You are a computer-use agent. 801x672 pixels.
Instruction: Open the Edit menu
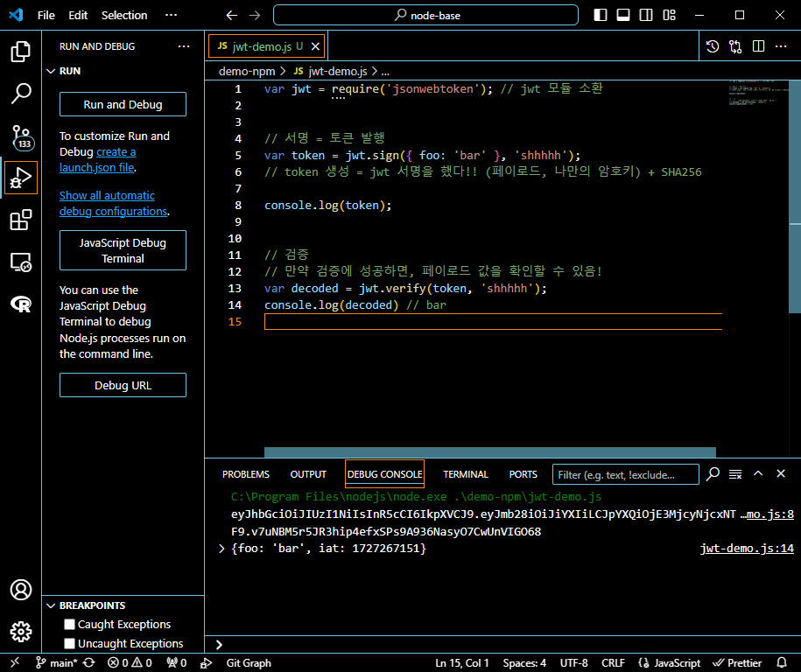pyautogui.click(x=78, y=16)
